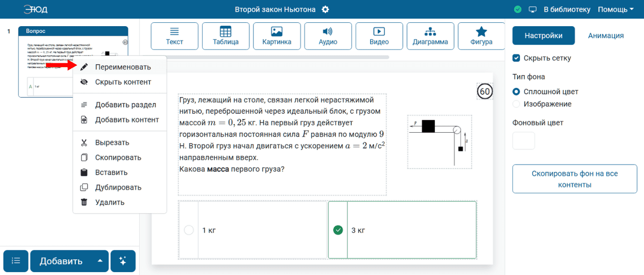This screenshot has height=275, width=644.
Task: Open presentation mode monitor icon
Action: coord(533,10)
